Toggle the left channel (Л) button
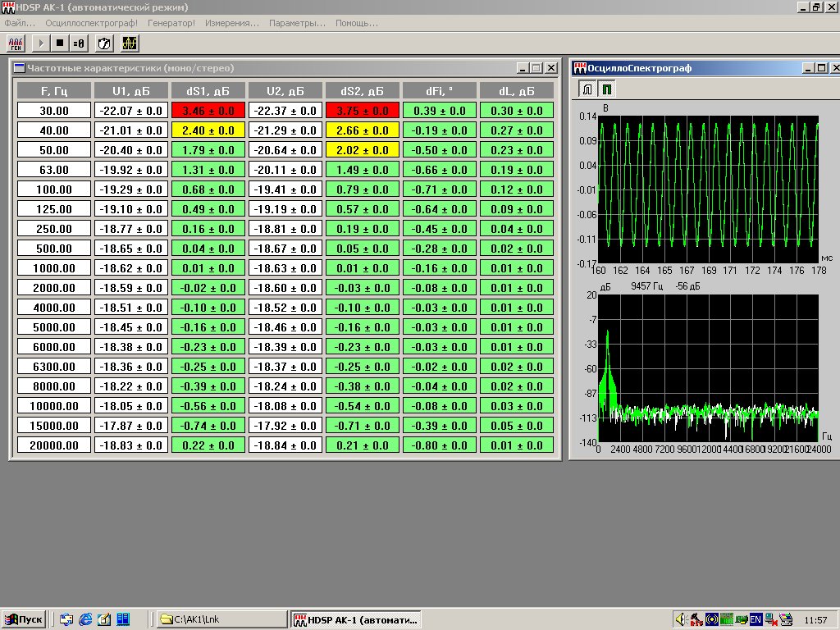Viewport: 840px width, 630px height. (x=587, y=88)
